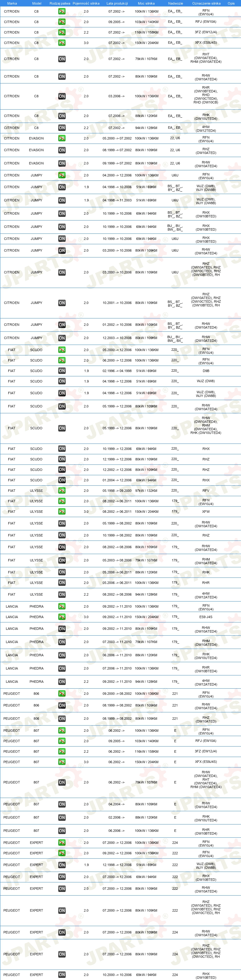Click the Model column header
The height and width of the screenshot is (980, 241).
(x=37, y=3)
